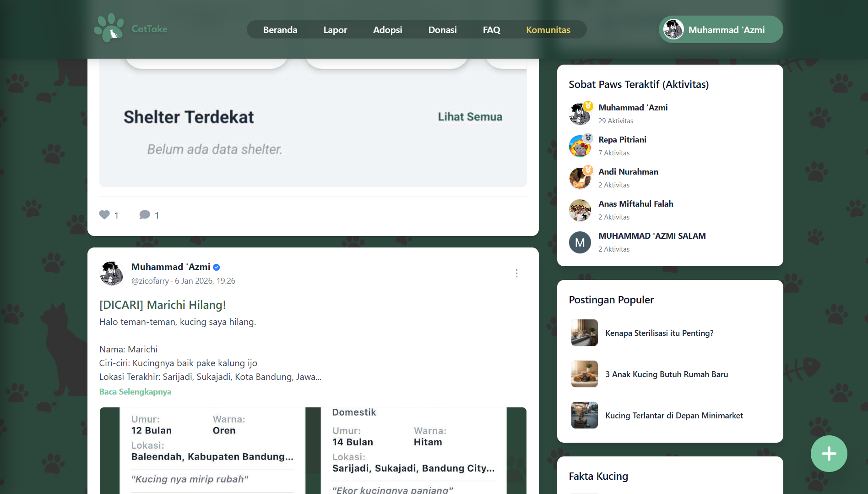Go to Beranda page

280,30
